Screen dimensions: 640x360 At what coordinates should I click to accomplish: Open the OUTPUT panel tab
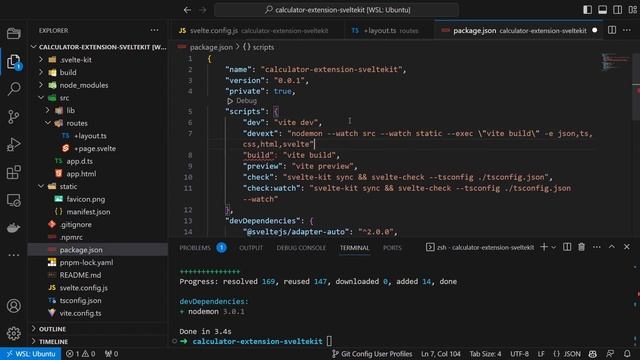click(251, 248)
